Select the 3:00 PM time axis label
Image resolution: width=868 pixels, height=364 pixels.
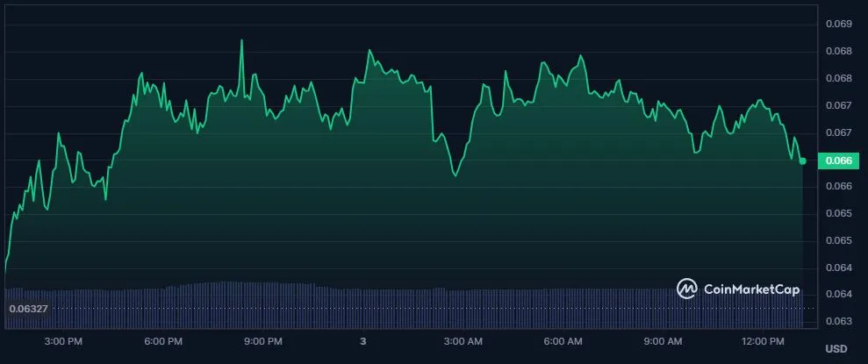point(63,340)
